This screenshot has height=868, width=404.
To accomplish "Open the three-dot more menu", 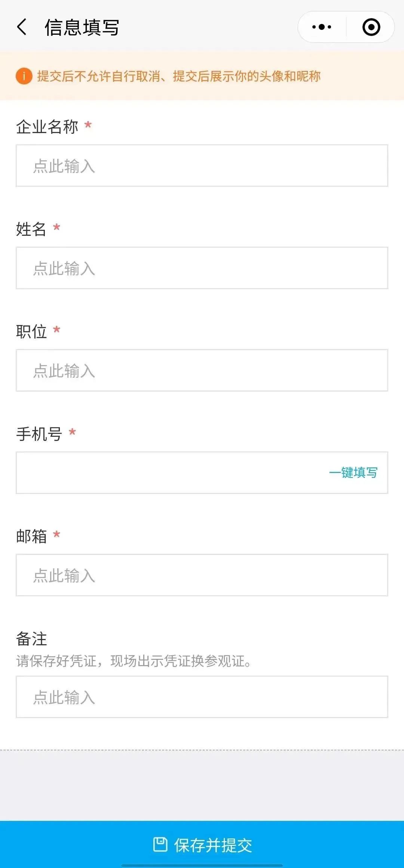I will (x=322, y=27).
